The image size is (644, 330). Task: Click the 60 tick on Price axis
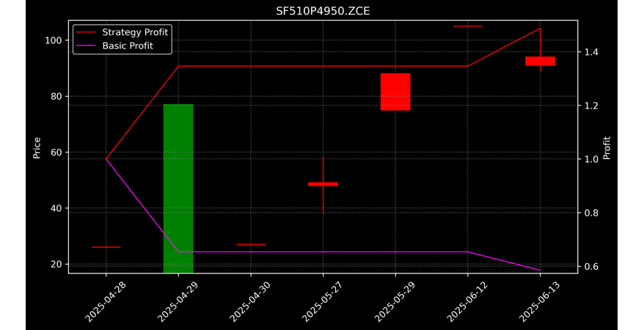point(56,153)
